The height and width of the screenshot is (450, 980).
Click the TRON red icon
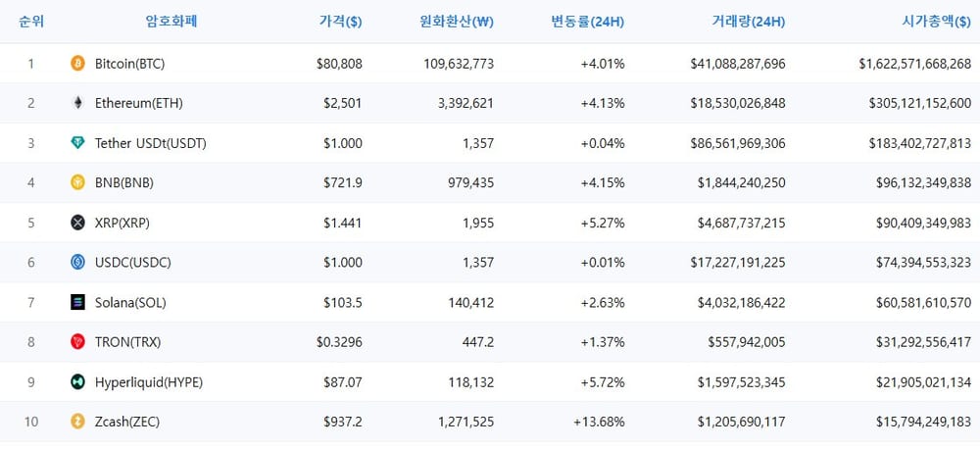(x=77, y=342)
